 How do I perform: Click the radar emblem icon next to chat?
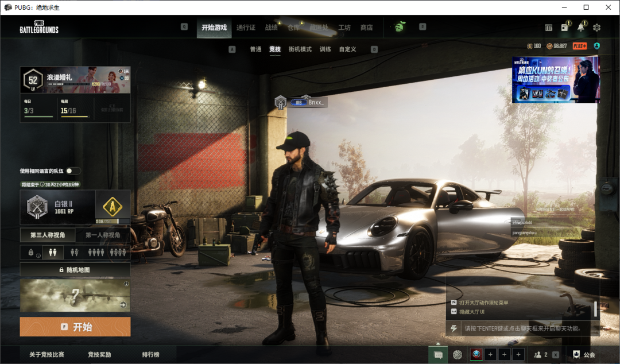[458, 354]
